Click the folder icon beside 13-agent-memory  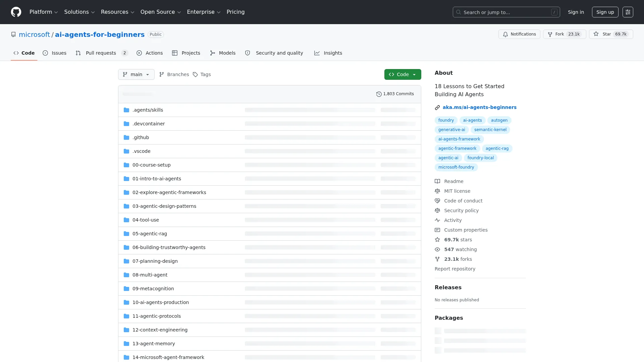[x=126, y=344]
